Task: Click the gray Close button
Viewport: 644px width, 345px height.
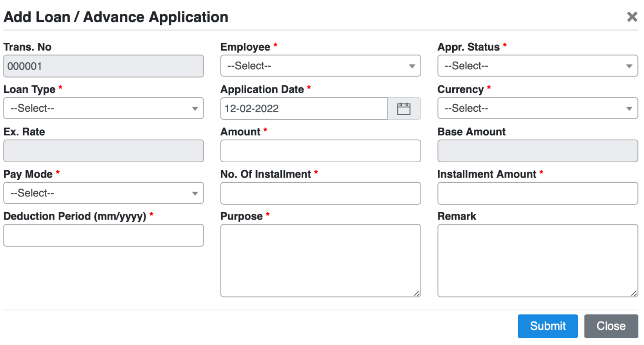Action: (611, 326)
